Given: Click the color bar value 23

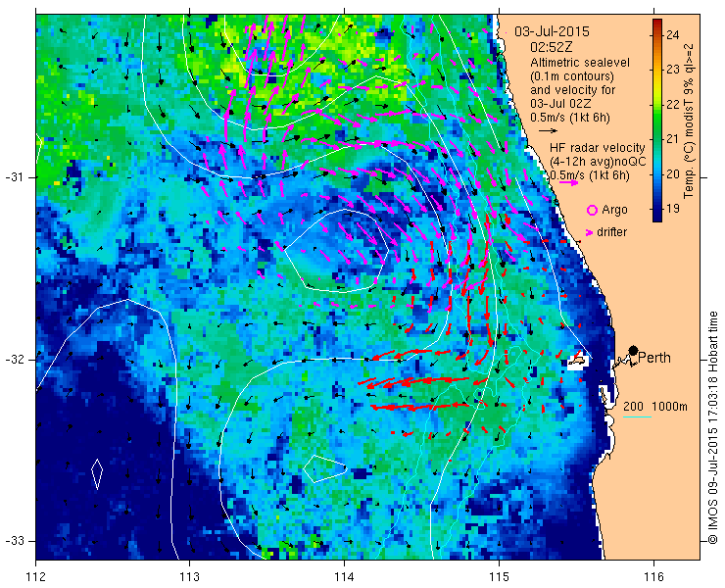Looking at the screenshot, I should [x=673, y=70].
